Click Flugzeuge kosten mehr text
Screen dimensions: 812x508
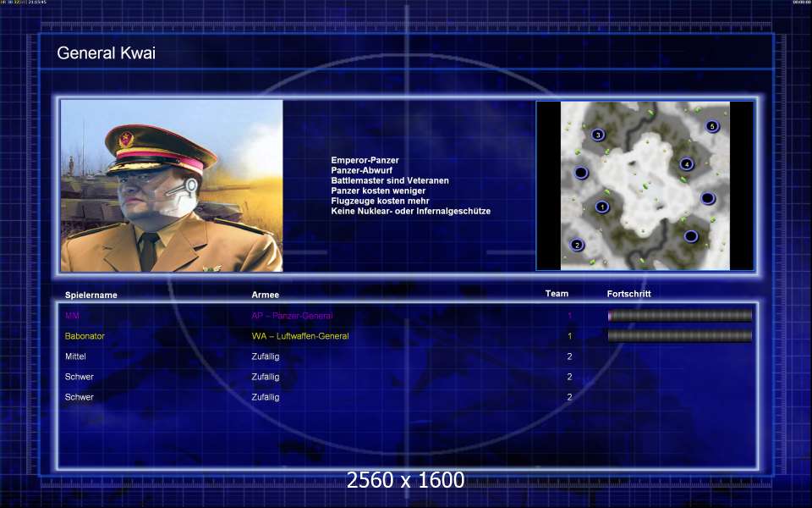[x=380, y=201]
